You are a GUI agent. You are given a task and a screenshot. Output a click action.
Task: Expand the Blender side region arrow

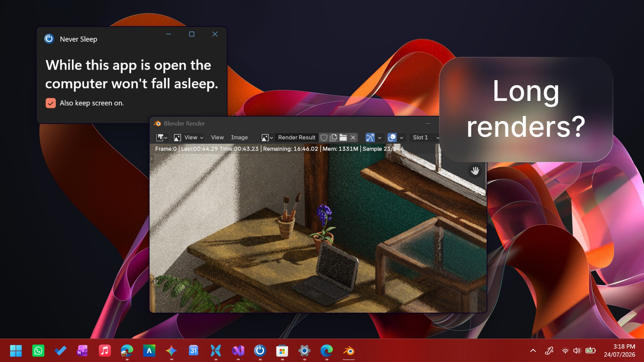(x=151, y=159)
